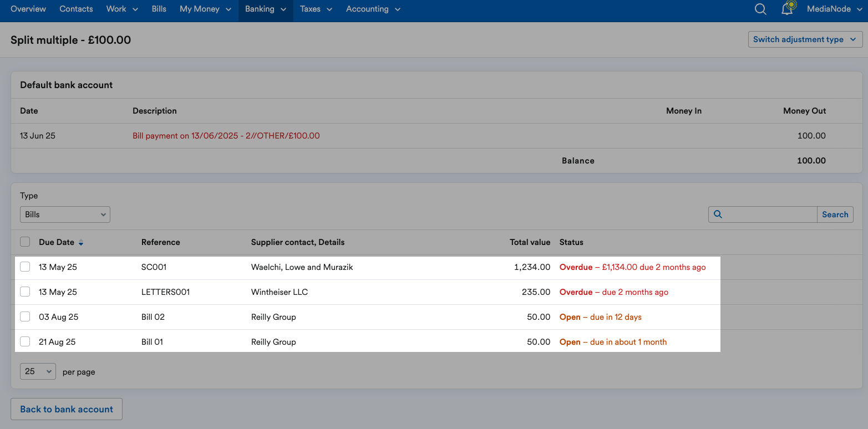The height and width of the screenshot is (429, 868).
Task: Open the notifications bell
Action: (x=788, y=8)
